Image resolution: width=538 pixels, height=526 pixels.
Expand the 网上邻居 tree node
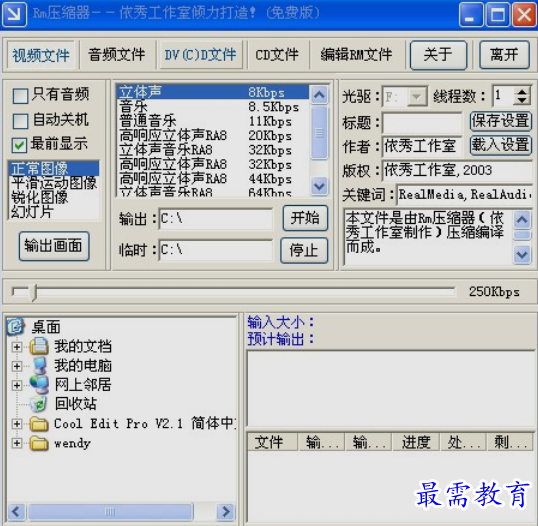16,385
